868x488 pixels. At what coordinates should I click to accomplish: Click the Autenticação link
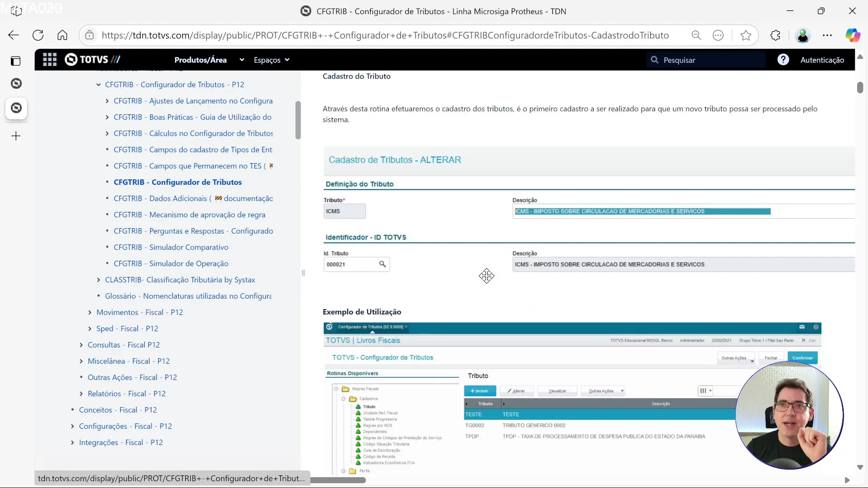coord(822,60)
